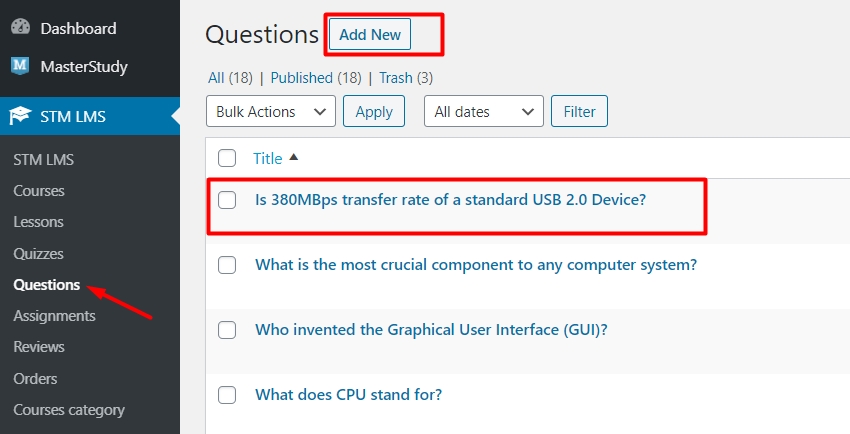This screenshot has width=850, height=434.
Task: Click the Dashboard gauge icon
Action: point(21,28)
